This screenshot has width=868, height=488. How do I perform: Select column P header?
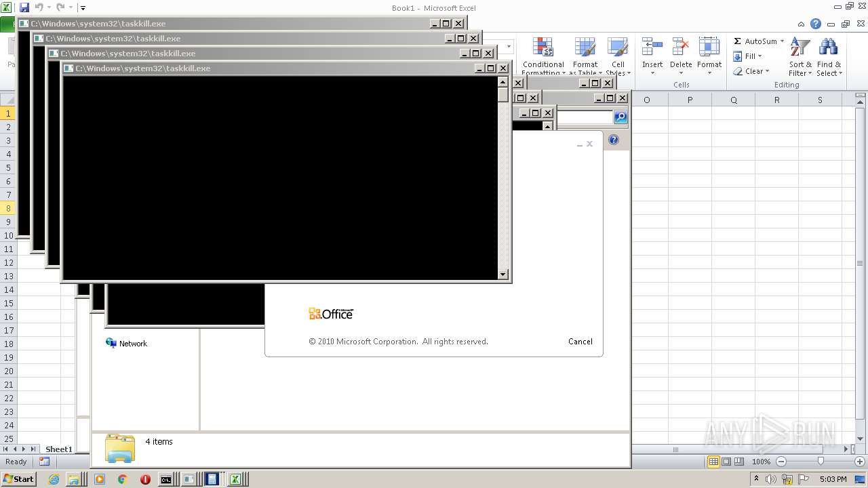690,100
